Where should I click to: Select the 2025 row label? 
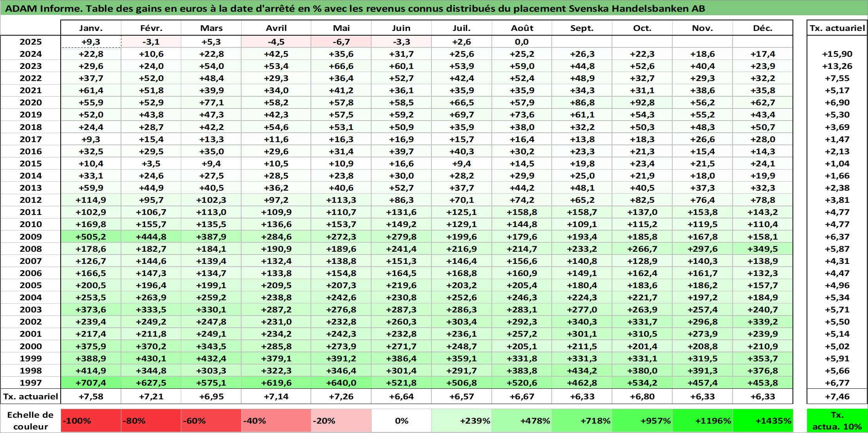click(31, 41)
